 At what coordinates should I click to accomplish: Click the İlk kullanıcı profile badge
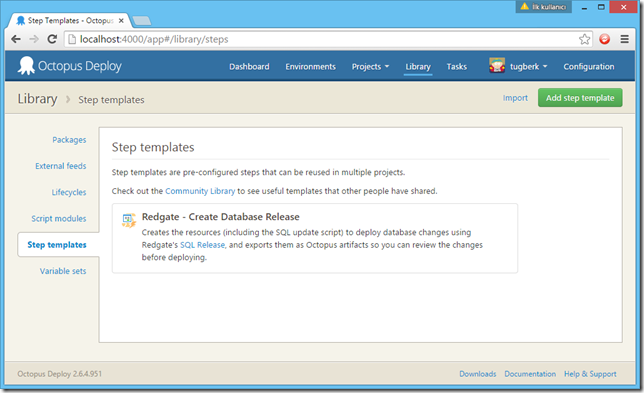543,7
